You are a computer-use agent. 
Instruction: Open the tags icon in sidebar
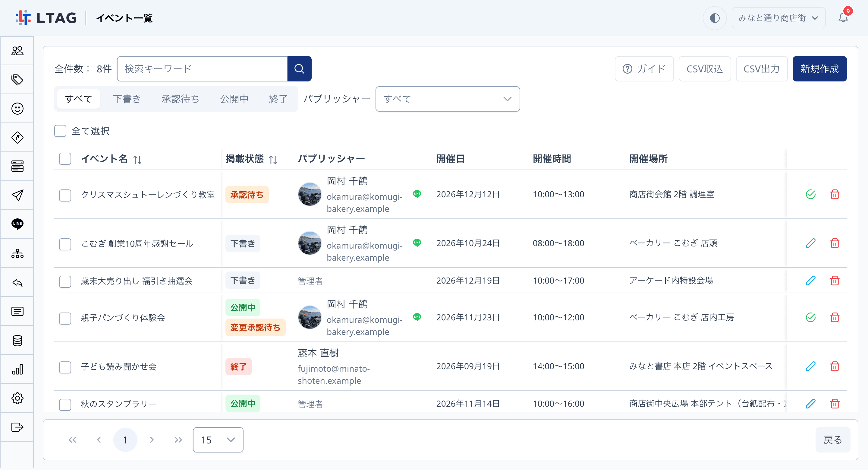[17, 80]
